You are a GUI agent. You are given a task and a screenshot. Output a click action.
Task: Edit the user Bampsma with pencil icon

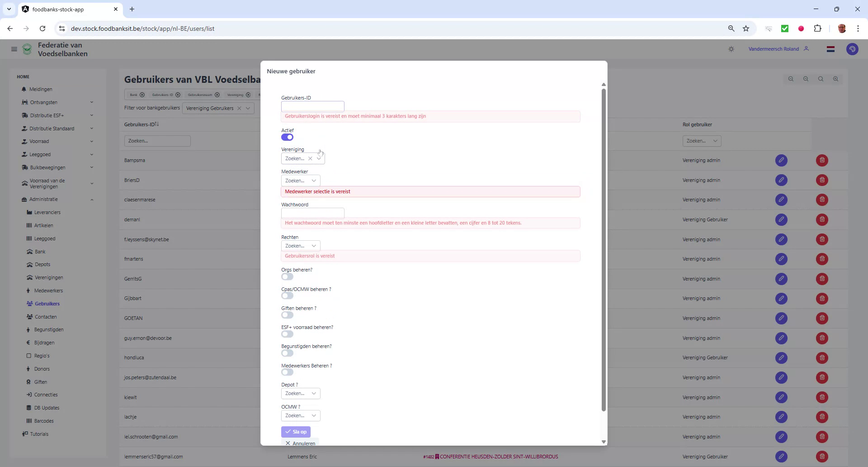(781, 160)
